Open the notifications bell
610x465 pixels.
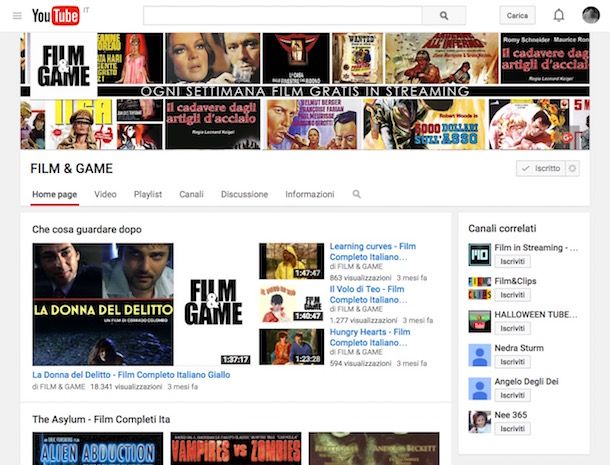coord(559,16)
